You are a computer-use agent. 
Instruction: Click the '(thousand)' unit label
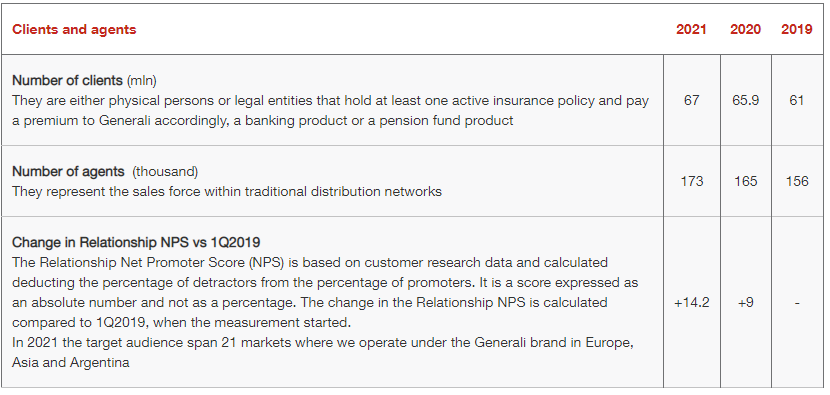pos(165,172)
